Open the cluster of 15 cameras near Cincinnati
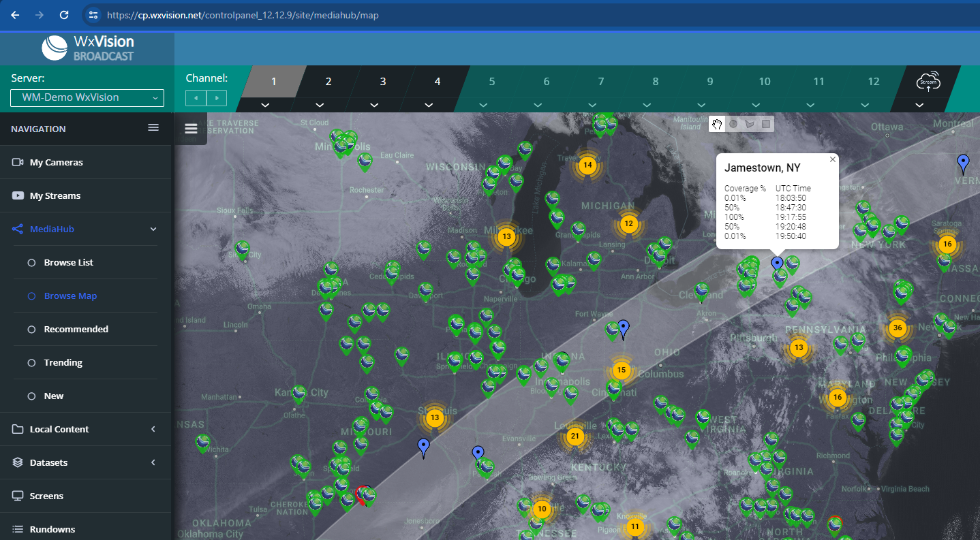980x540 pixels. 620,370
